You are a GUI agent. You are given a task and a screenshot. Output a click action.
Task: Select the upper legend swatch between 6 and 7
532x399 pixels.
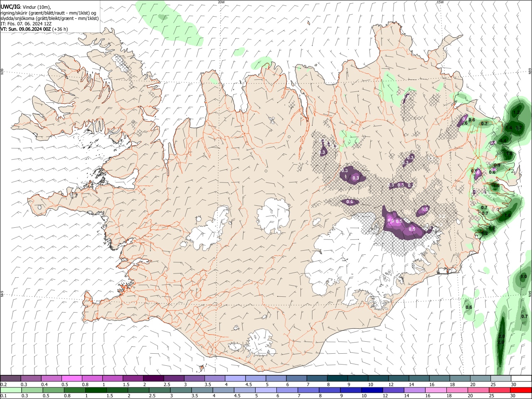[296, 378]
